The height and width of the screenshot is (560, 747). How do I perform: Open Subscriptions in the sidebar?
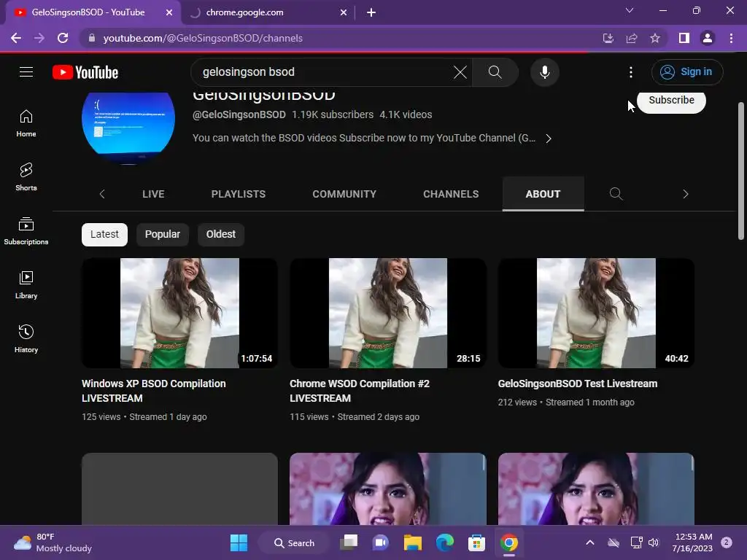click(x=26, y=231)
